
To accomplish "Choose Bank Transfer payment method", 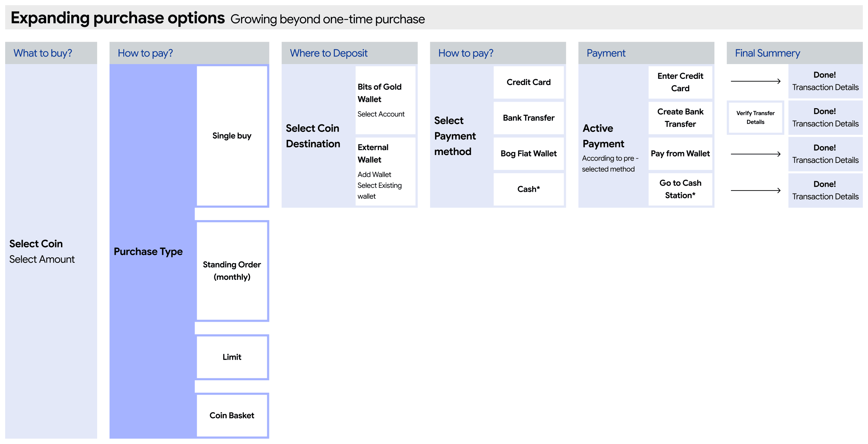I will pyautogui.click(x=529, y=118).
